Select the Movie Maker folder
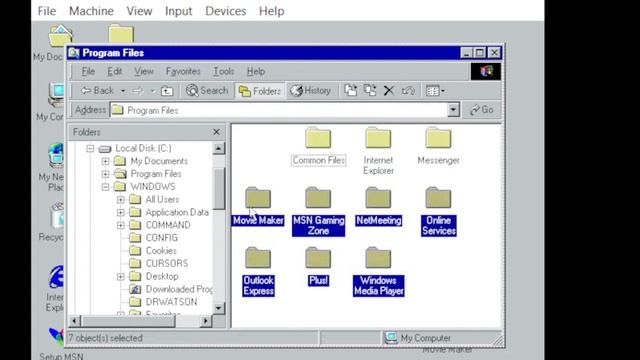 pos(258,207)
